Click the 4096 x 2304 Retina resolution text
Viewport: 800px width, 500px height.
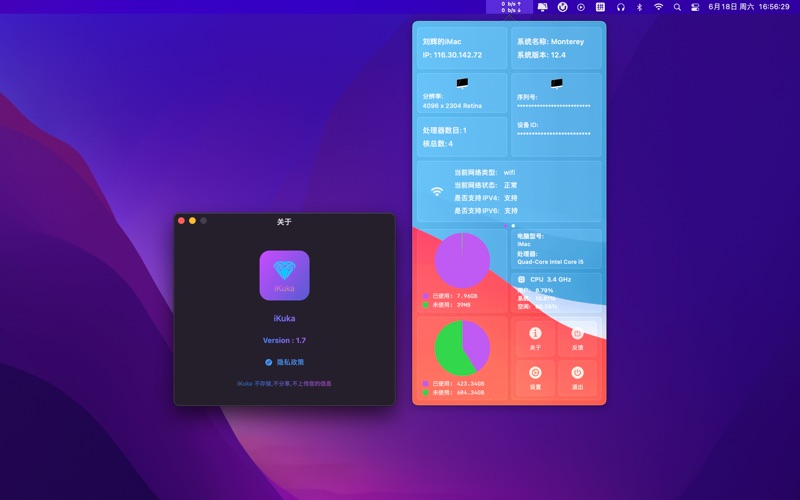click(x=452, y=106)
